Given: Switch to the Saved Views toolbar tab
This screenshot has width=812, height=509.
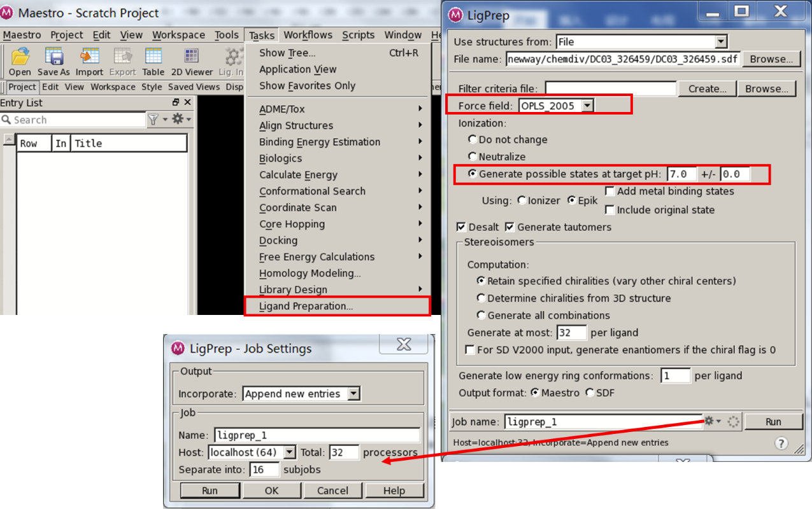Looking at the screenshot, I should [x=194, y=87].
